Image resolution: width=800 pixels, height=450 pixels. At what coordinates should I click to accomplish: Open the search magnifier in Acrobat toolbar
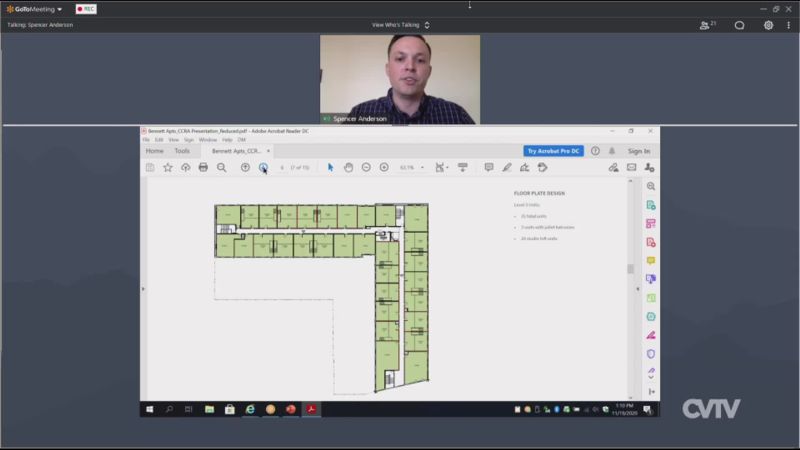tap(222, 167)
